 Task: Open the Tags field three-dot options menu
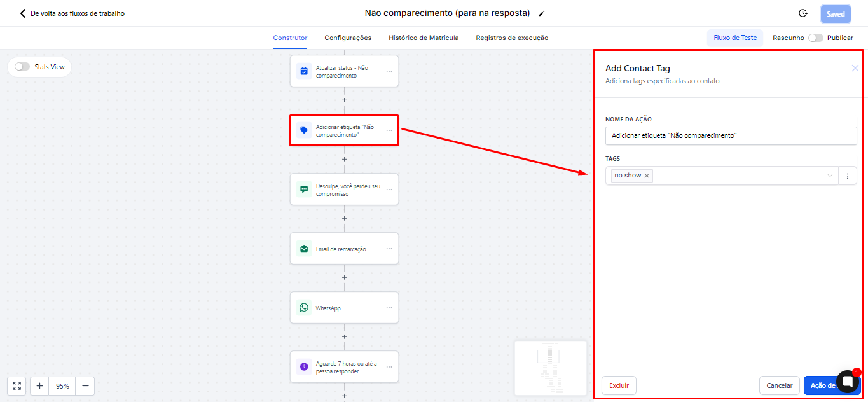pos(847,176)
